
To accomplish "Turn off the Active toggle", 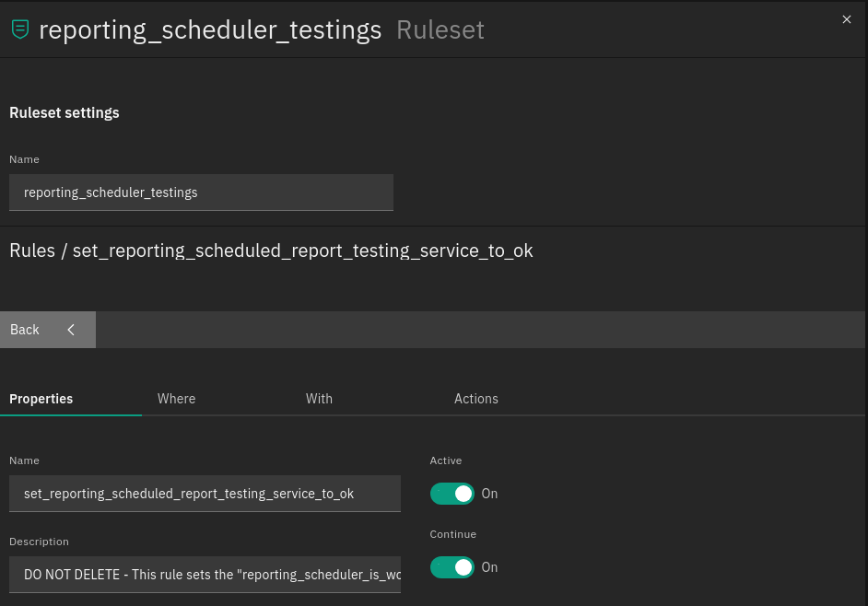I will [452, 494].
